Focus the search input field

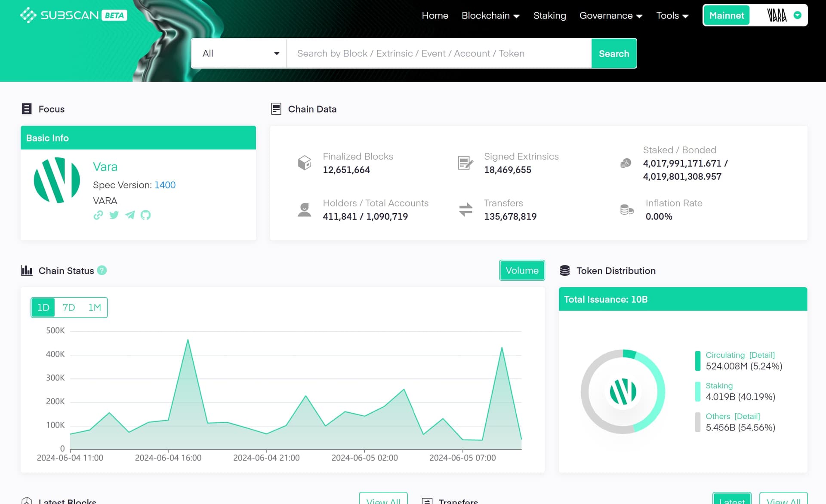coord(439,53)
